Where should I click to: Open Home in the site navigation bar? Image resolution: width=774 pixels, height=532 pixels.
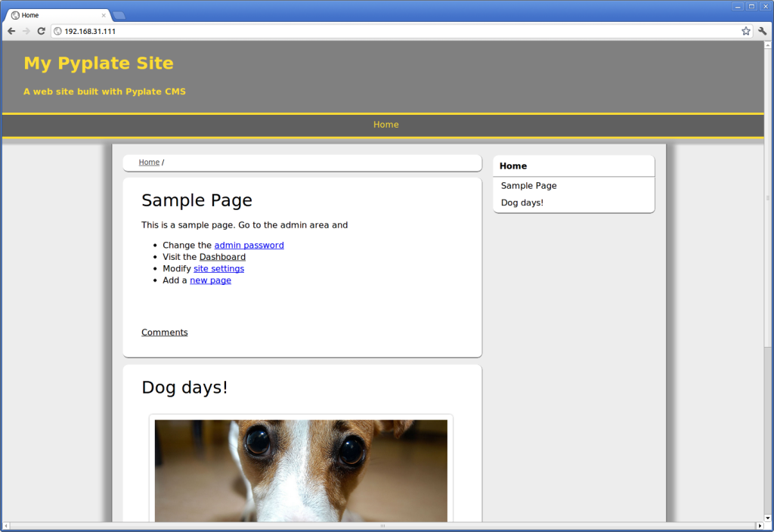386,125
